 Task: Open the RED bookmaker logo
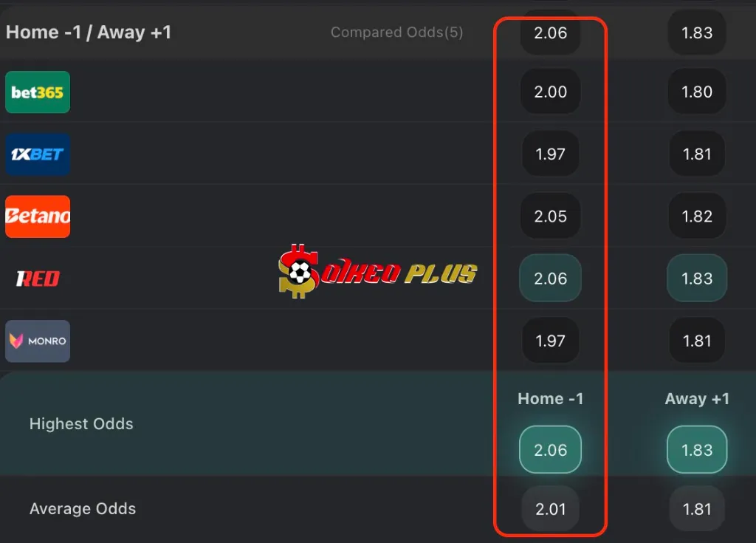click(x=38, y=279)
